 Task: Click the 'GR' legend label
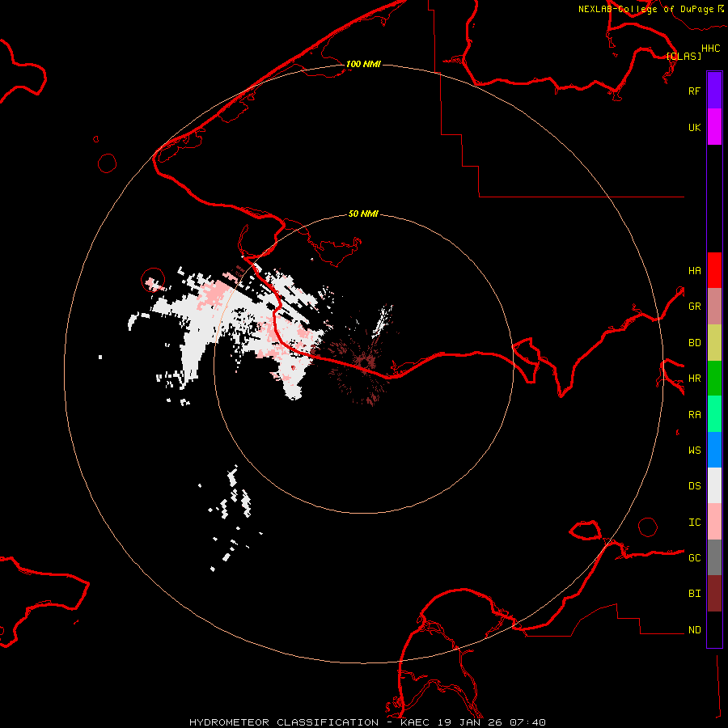[694, 307]
